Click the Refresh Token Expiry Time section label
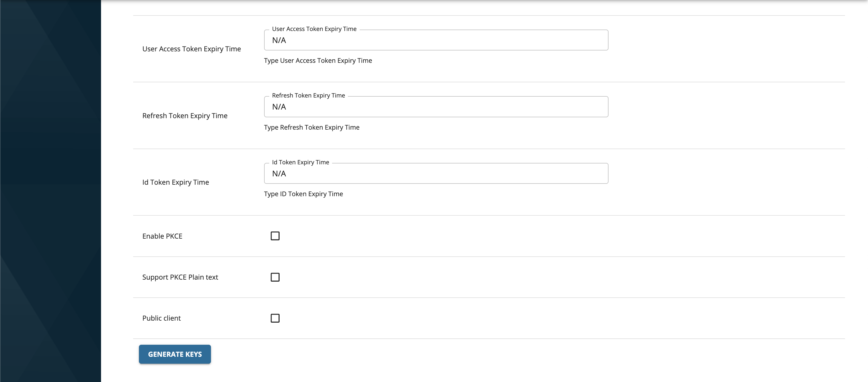 click(185, 116)
